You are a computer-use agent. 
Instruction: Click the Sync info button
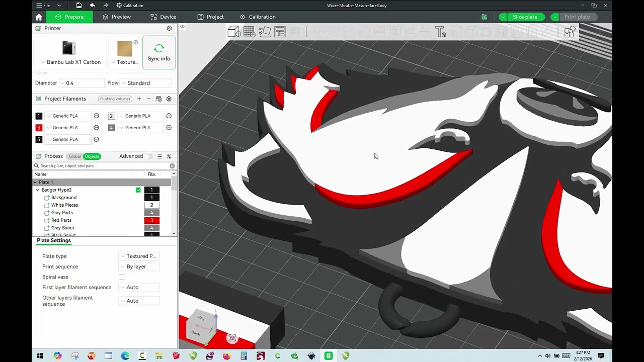[x=159, y=52]
